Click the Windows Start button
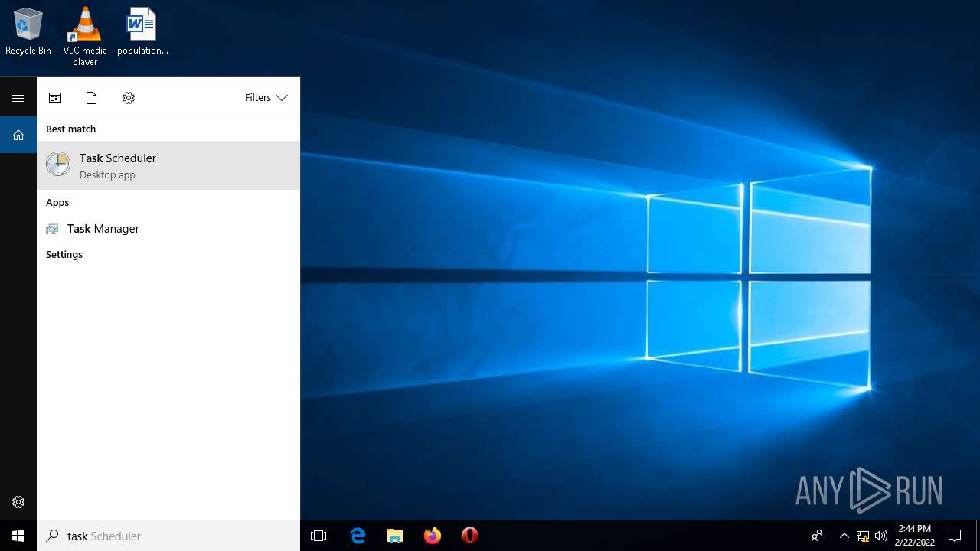The width and height of the screenshot is (980, 551). [18, 536]
